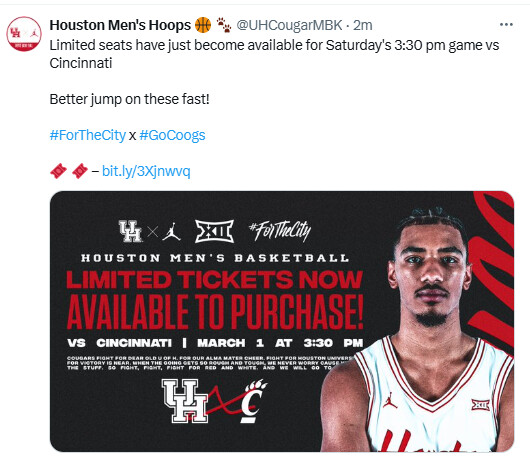Open the bit.ly/3Xjnwvq ticket link
Viewport: 530px width, 461px height.
(146, 171)
